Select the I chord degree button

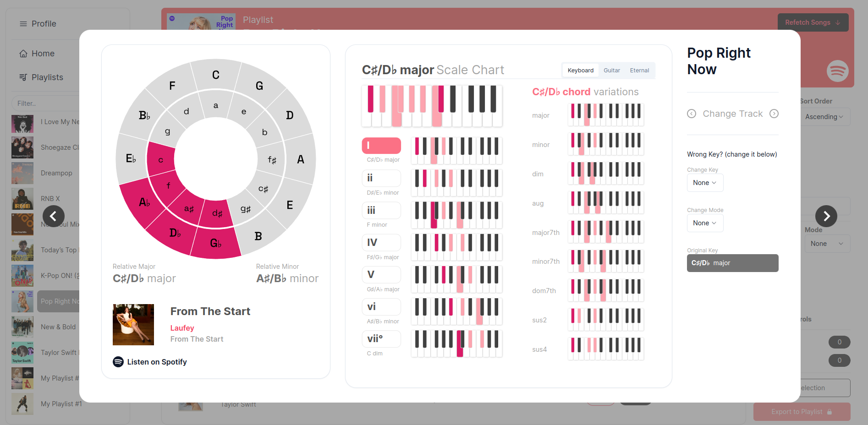click(x=381, y=146)
